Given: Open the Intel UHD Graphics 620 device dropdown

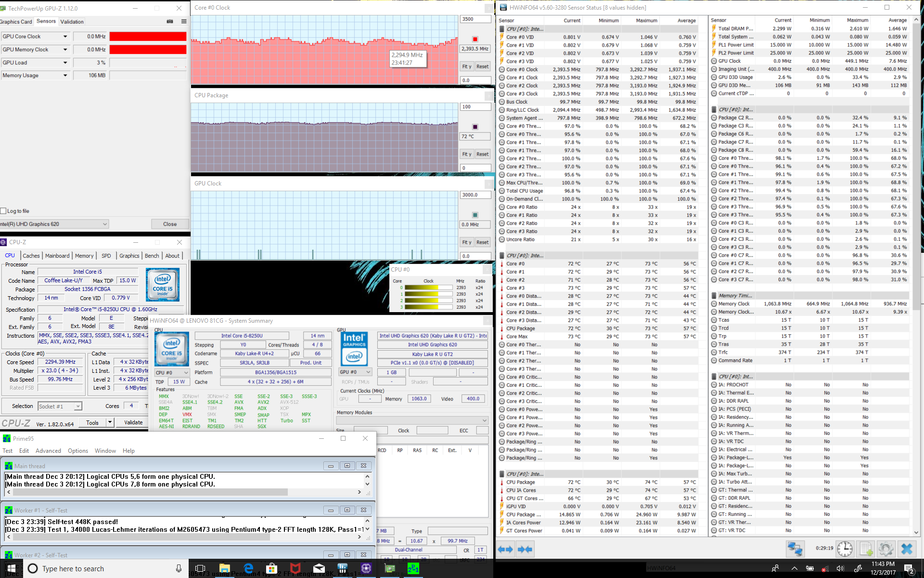Looking at the screenshot, I should [105, 224].
